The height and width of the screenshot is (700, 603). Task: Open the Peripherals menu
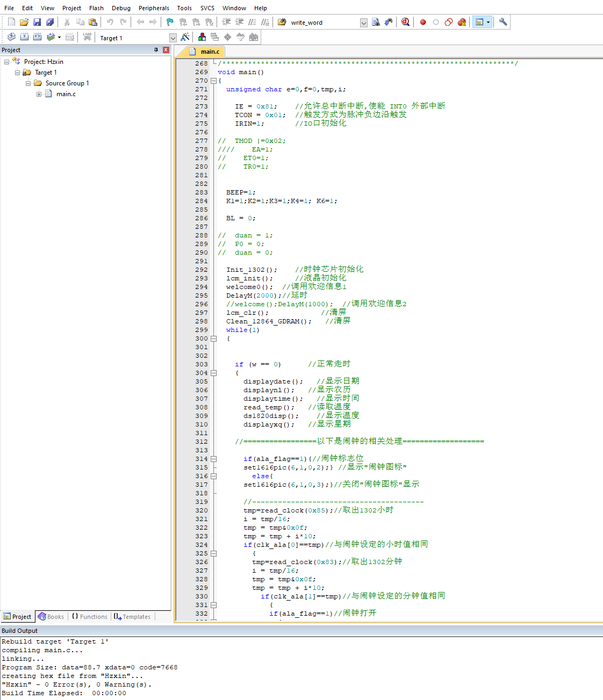(154, 8)
